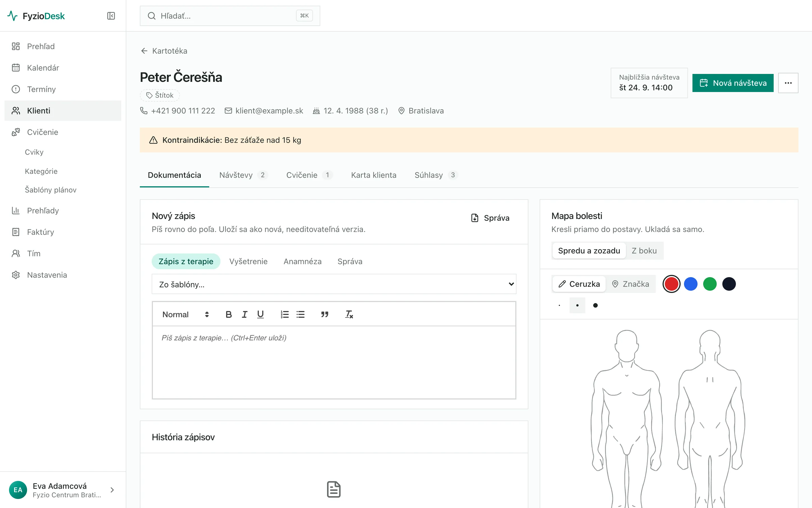The image size is (812, 508).
Task: Click the FyzioDesk logo
Action: coord(36,16)
